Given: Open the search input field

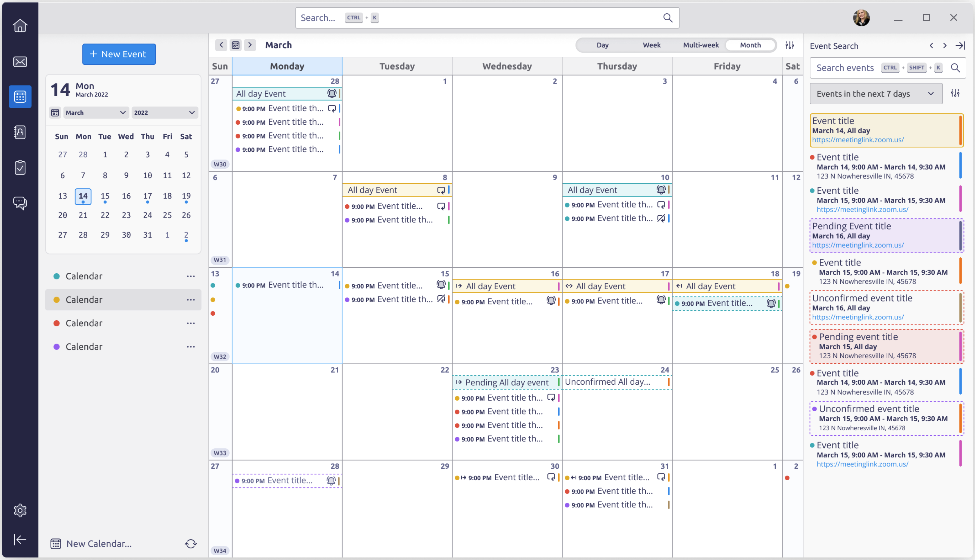Looking at the screenshot, I should click(488, 18).
